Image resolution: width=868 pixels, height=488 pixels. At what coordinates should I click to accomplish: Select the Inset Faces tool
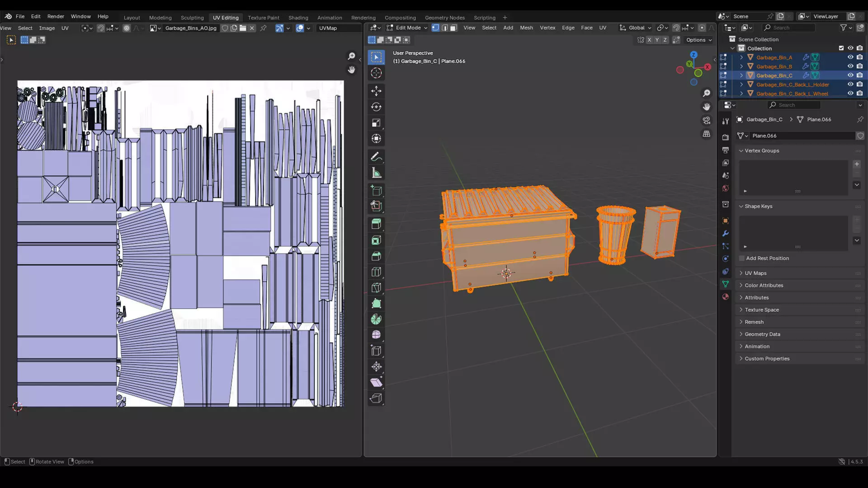click(376, 240)
